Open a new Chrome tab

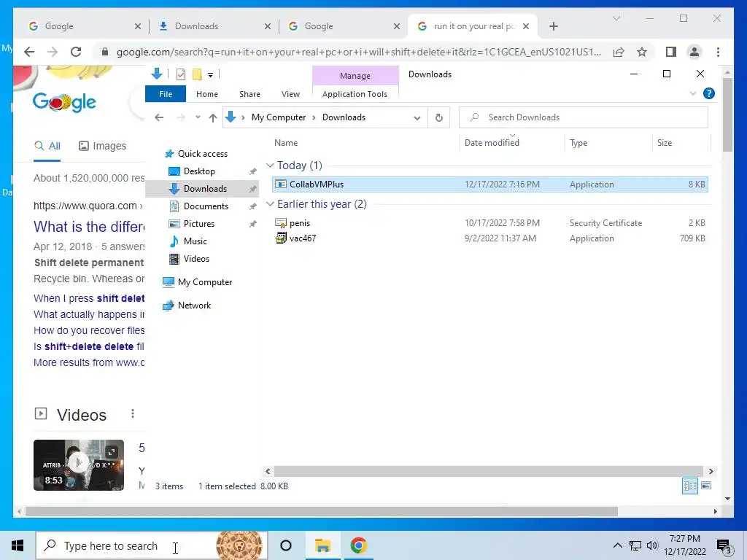(x=553, y=26)
